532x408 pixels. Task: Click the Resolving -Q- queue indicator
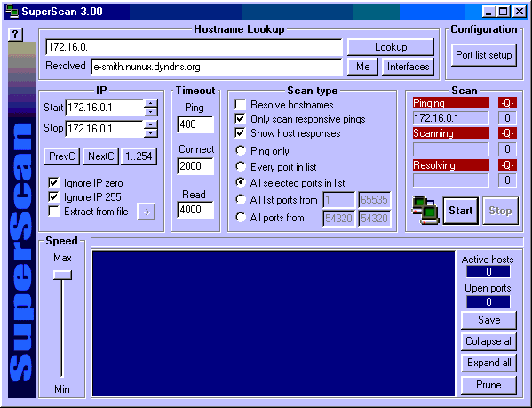[x=507, y=165]
